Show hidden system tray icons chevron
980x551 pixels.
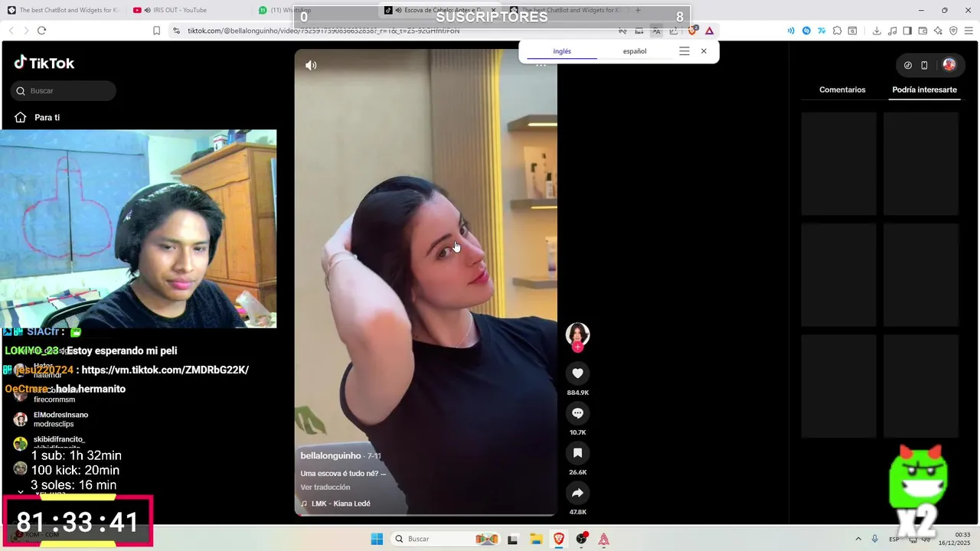[x=857, y=539]
